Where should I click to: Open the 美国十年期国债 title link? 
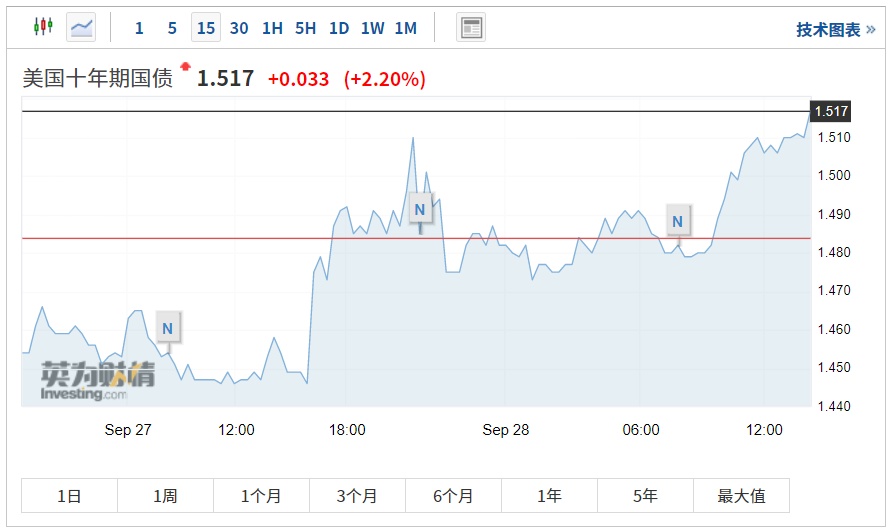[x=98, y=79]
